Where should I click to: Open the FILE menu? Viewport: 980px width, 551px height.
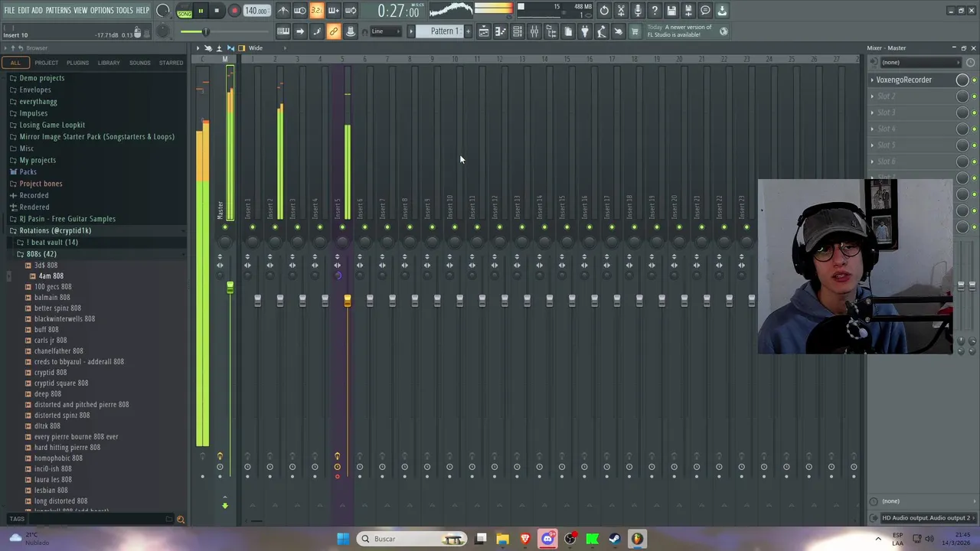(x=10, y=10)
